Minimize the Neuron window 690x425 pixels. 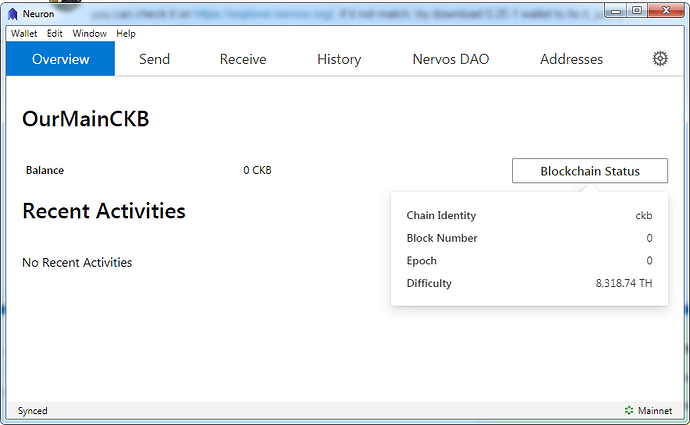point(616,10)
